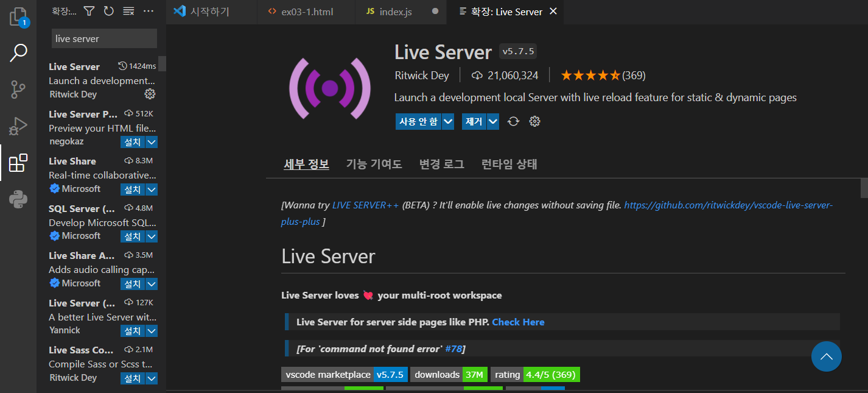This screenshot has width=868, height=393.
Task: Switch to the ex03-1.html tab
Action: (306, 12)
